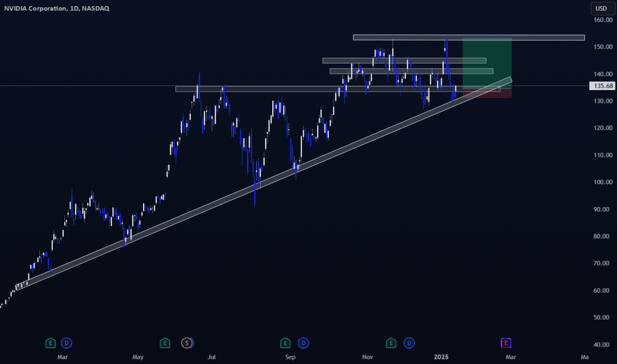Click the Nov label on the time axis

tap(367, 357)
